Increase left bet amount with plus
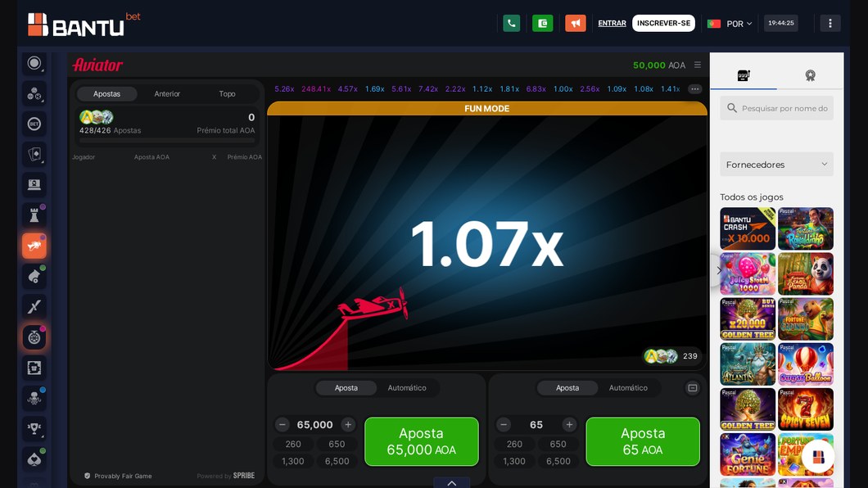This screenshot has height=488, width=868. tap(348, 424)
